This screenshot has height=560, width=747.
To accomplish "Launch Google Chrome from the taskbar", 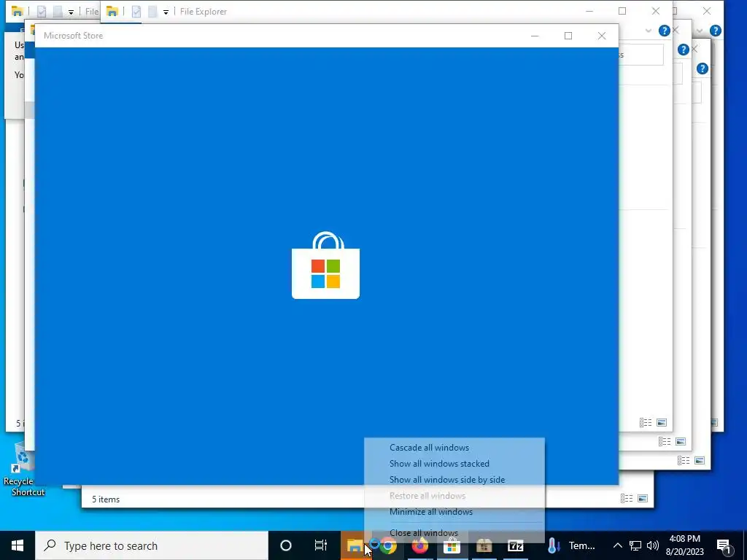I will click(x=388, y=546).
